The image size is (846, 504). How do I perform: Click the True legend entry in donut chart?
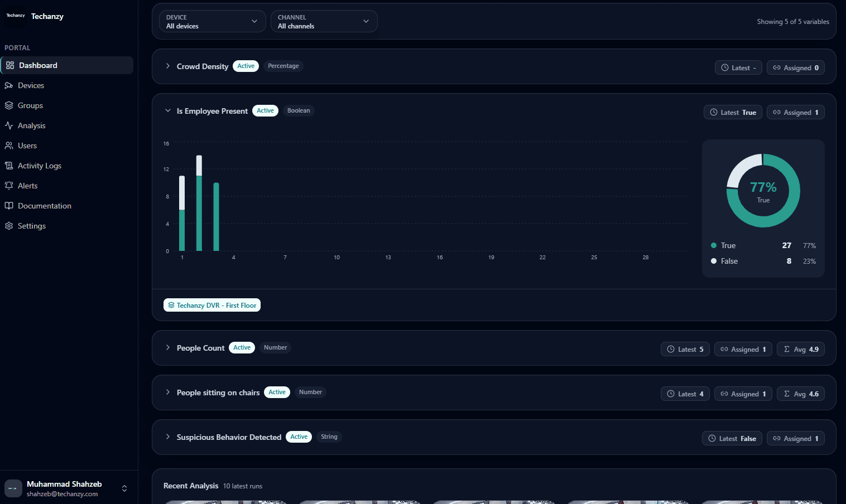pos(763,245)
